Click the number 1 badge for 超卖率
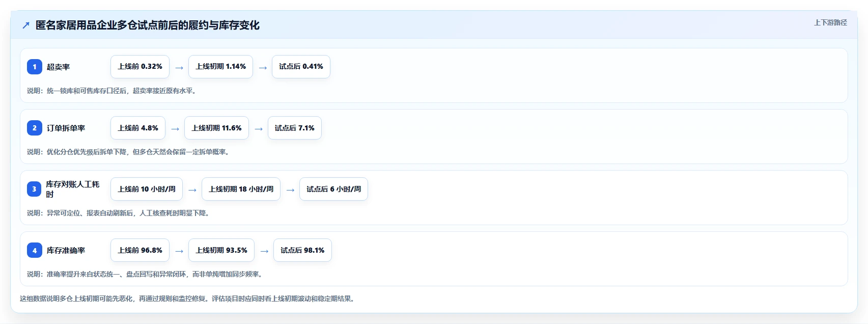The height and width of the screenshot is (324, 868). click(35, 67)
